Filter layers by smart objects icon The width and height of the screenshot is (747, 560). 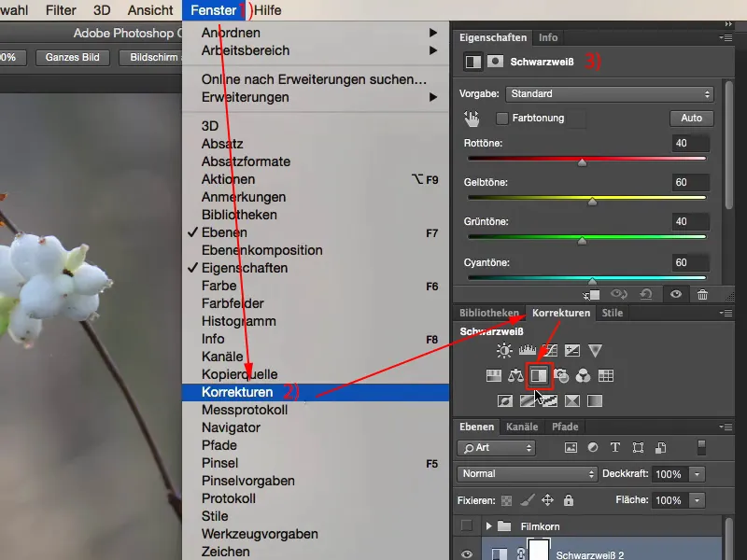661,448
